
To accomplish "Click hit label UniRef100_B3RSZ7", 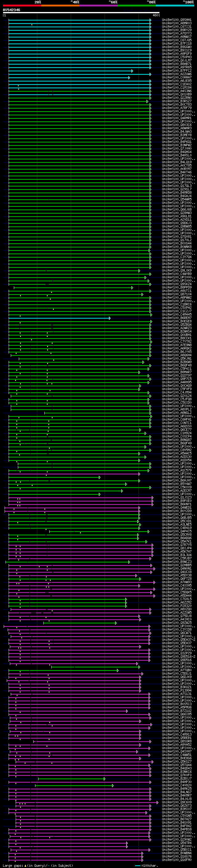I will [x=177, y=101].
